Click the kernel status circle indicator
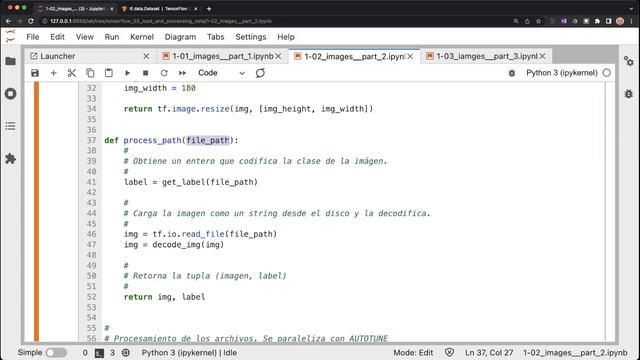 (x=607, y=73)
